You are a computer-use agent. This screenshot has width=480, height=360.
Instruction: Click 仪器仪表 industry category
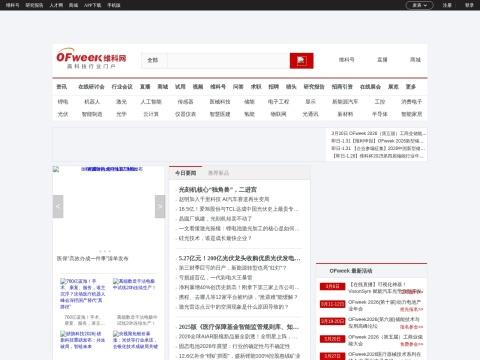[185, 114]
